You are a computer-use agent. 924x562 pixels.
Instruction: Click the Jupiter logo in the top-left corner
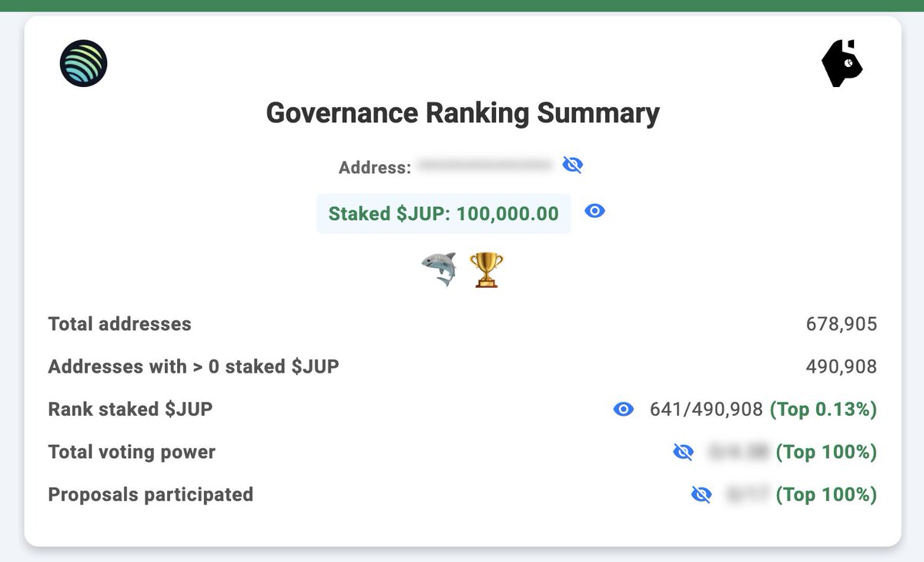83,63
